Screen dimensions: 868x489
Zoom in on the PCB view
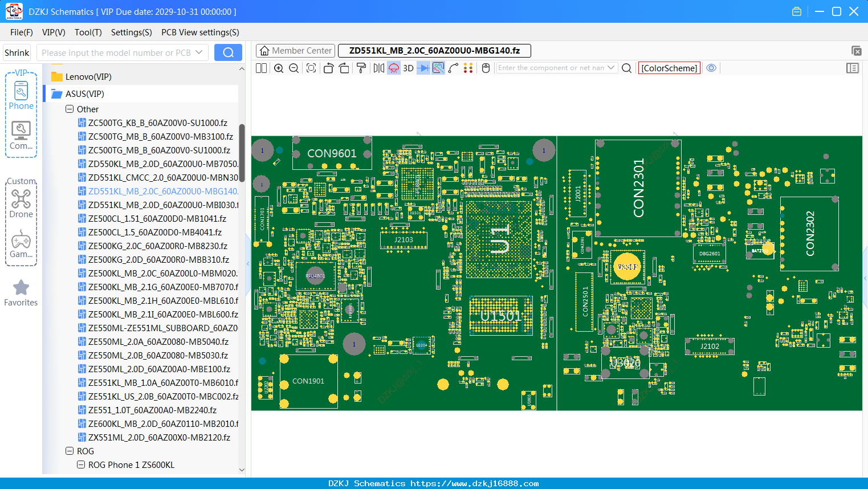tap(279, 68)
